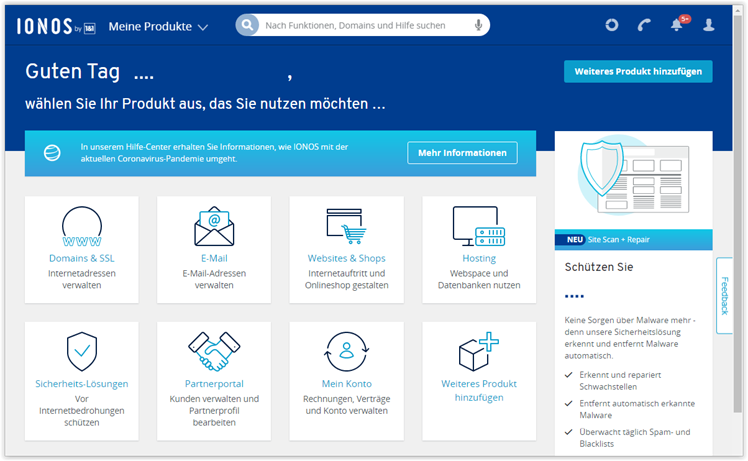Screen dimensions: 748x461
Task: Open the Hosting product tile
Action: (x=479, y=249)
